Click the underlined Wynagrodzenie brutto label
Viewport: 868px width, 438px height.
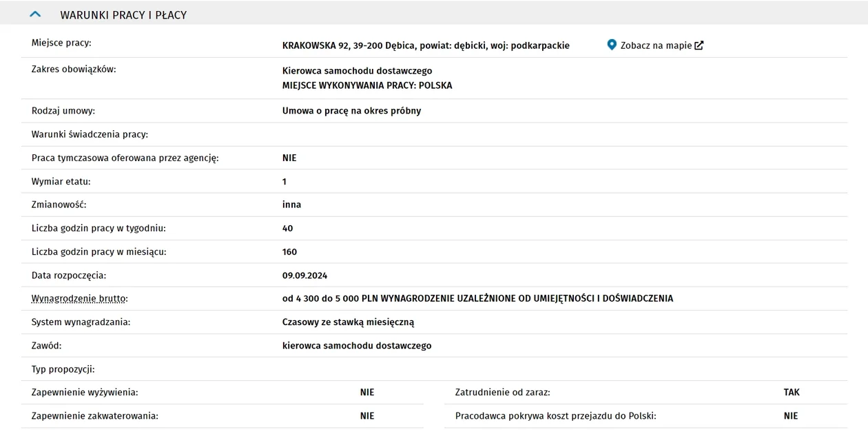pos(80,299)
